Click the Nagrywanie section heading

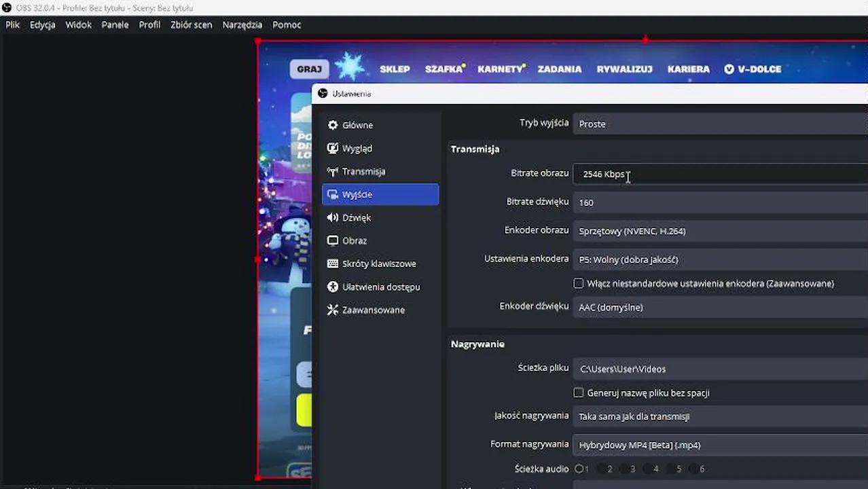tap(477, 344)
